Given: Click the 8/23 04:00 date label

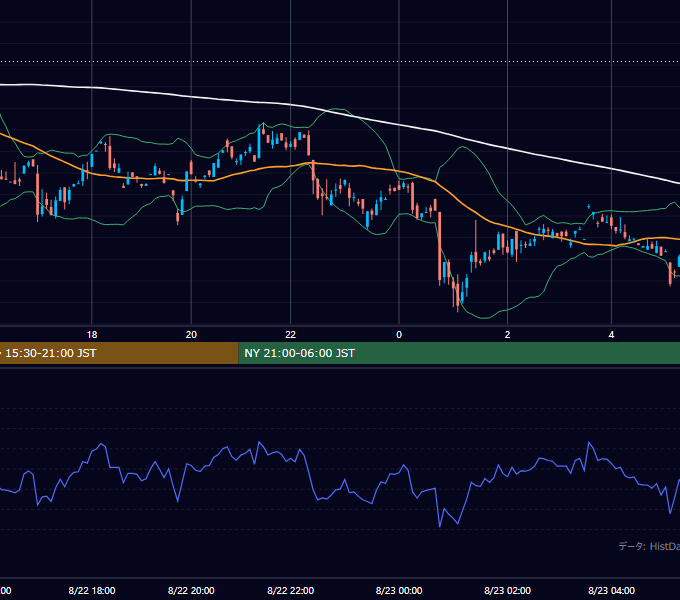Looking at the screenshot, I should click(611, 590).
